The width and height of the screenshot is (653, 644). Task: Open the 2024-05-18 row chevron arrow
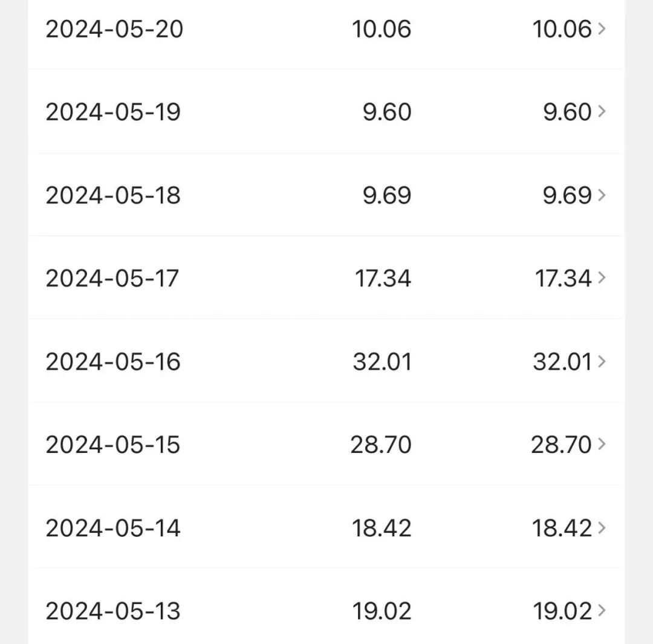(602, 195)
